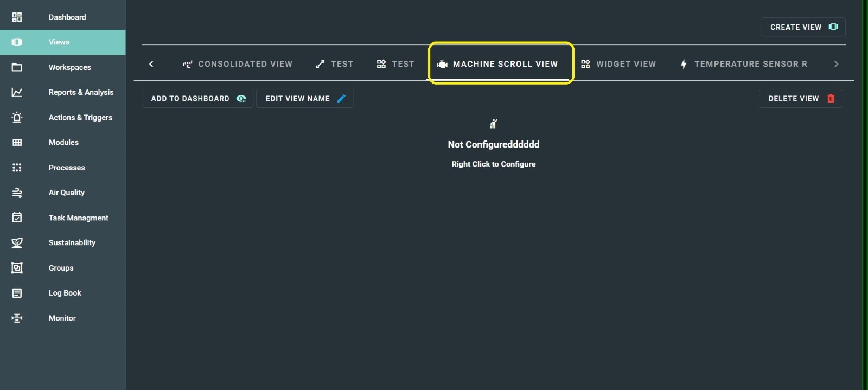Click Edit View Name button

tap(305, 99)
